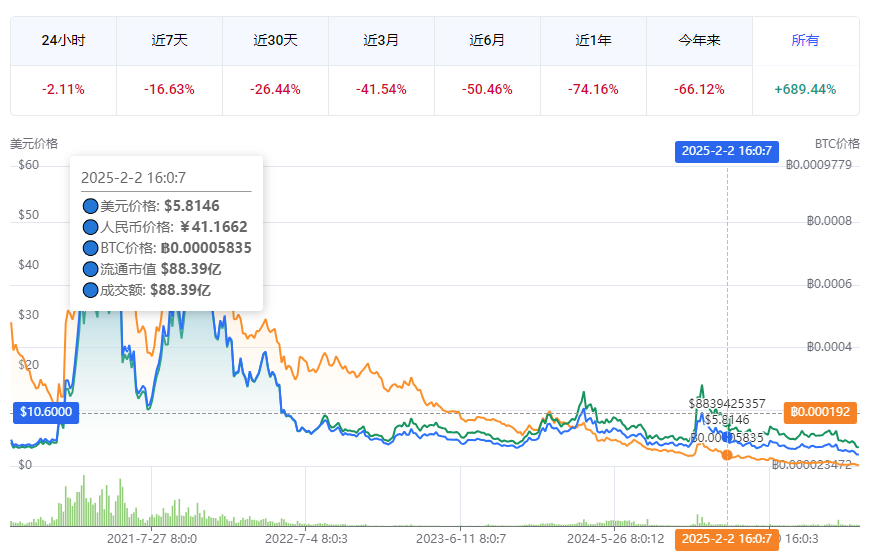This screenshot has width=871, height=556.
Task: Click the orange data point on the chart
Action: click(x=727, y=455)
